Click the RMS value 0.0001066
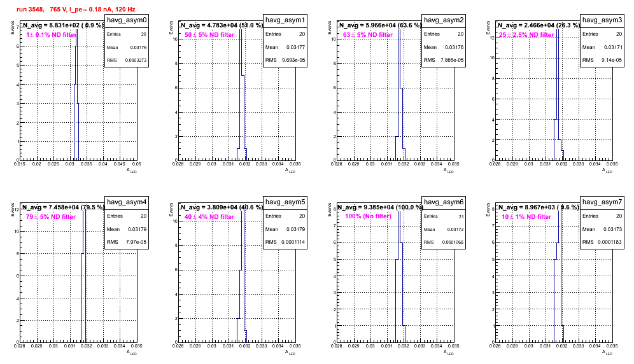Viewport: 634px width, 364px height. coord(453,242)
